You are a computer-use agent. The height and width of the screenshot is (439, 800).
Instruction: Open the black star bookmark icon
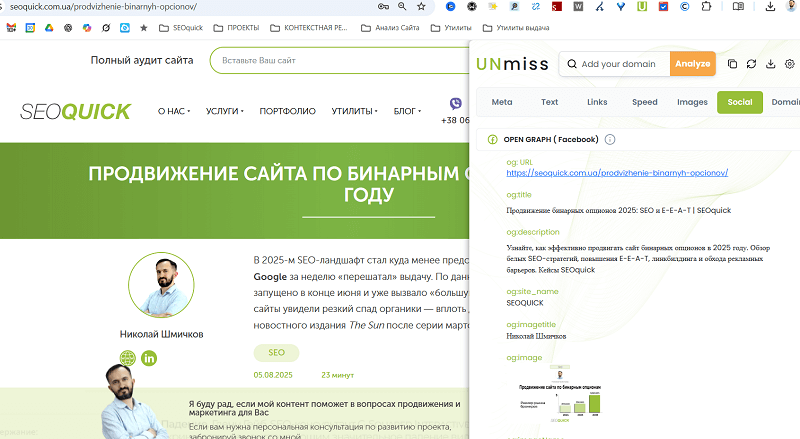(x=144, y=28)
